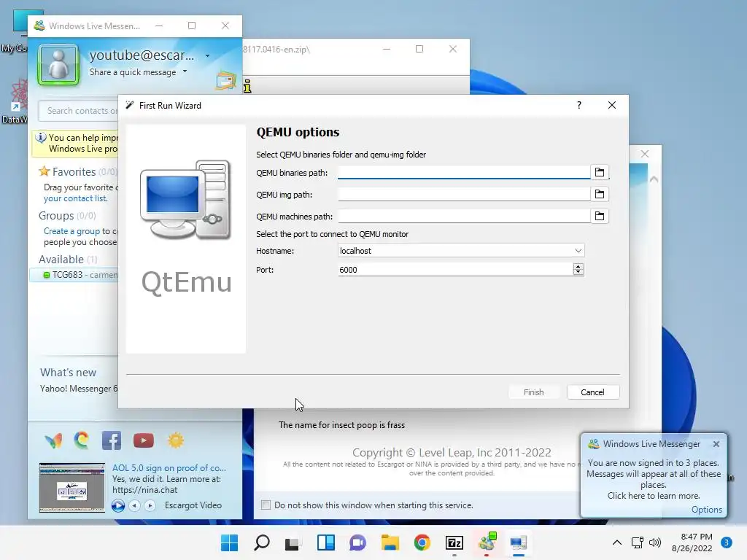Screen dimensions: 747x560
Task: Open the network status tray icon
Action: pos(637,542)
